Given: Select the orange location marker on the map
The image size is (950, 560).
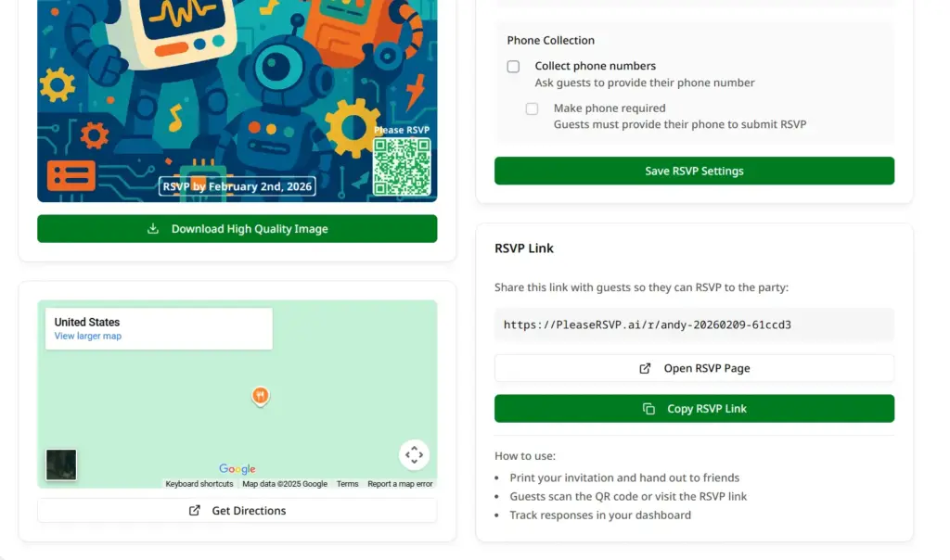Looking at the screenshot, I should tap(260, 396).
